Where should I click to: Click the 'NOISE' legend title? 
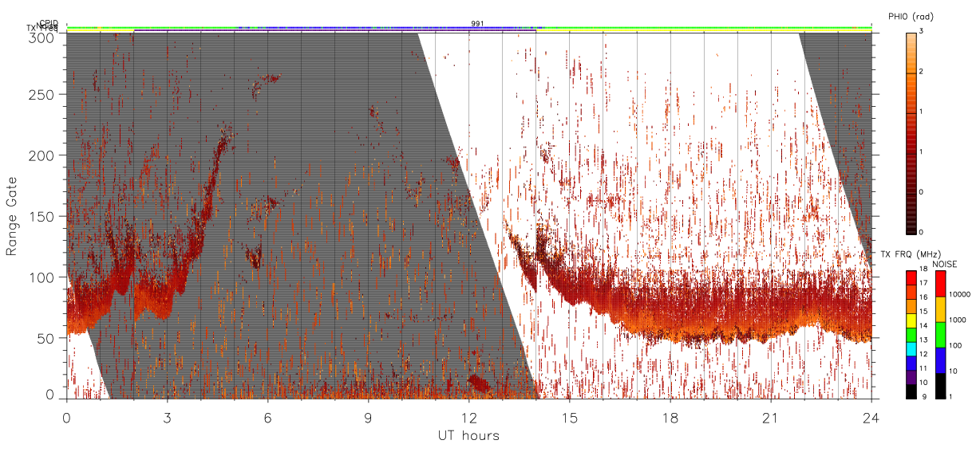(944, 264)
